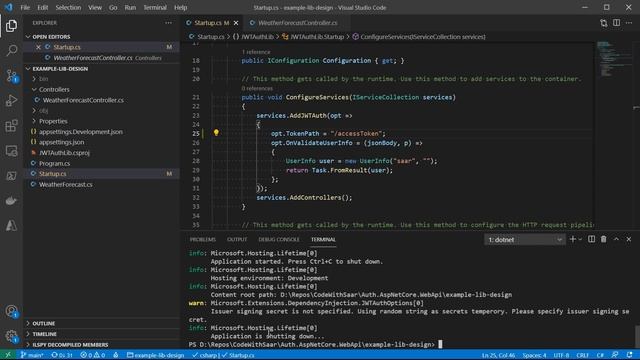Click the remote window indicator in status bar
This screenshot has height=360, width=640.
8,355
